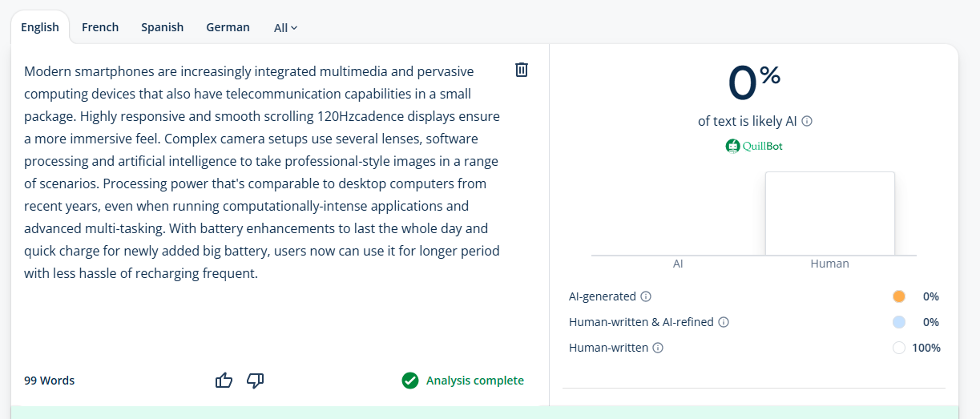The height and width of the screenshot is (419, 980).
Task: Click info icon next to AI-generated
Action: [x=646, y=296]
